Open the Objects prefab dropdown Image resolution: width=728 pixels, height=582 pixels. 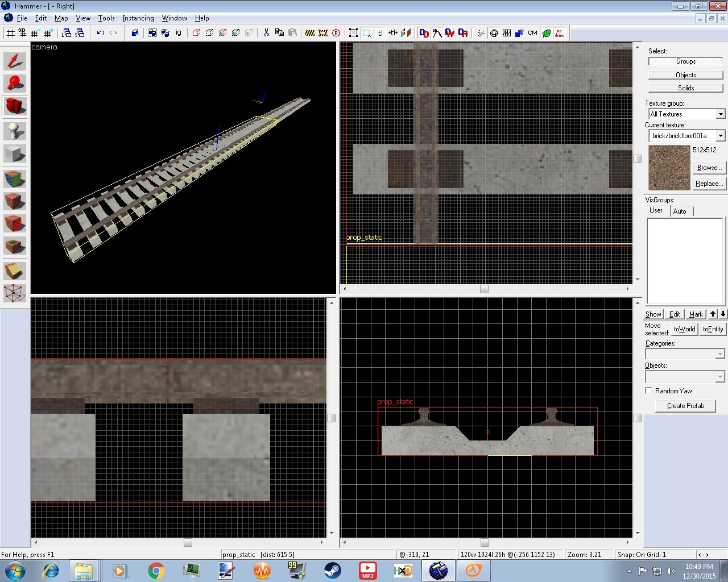pos(720,377)
